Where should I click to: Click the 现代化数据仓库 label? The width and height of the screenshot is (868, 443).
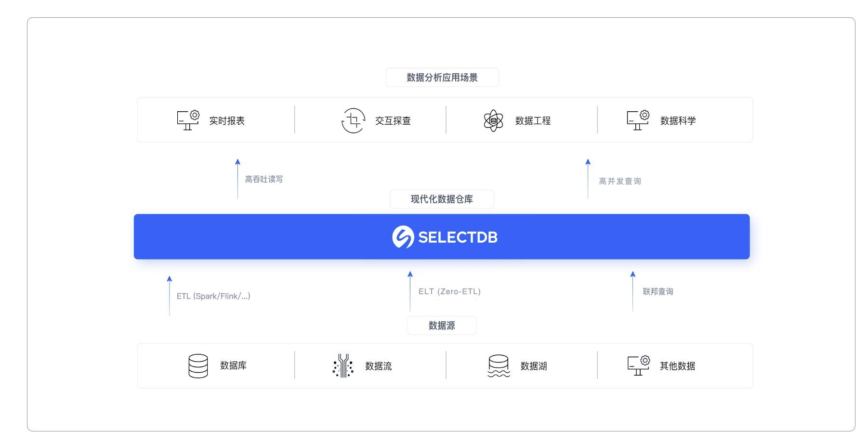[x=442, y=199]
